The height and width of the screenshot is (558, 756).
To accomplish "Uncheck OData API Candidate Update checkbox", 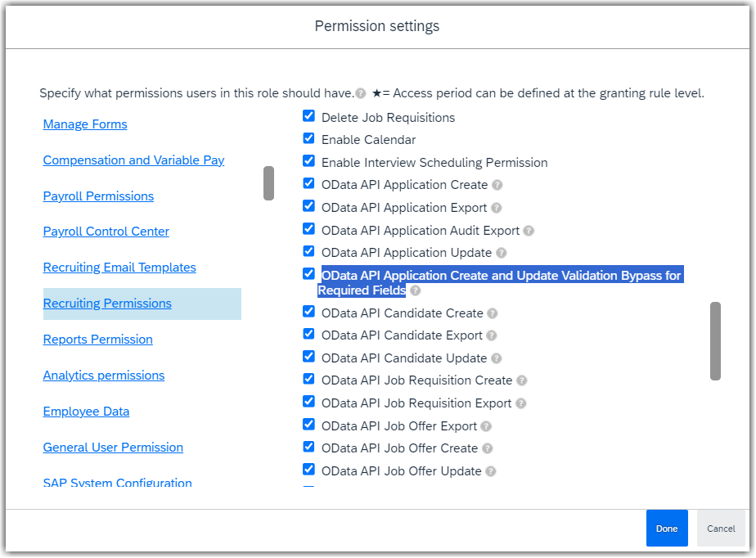I will 308,357.
